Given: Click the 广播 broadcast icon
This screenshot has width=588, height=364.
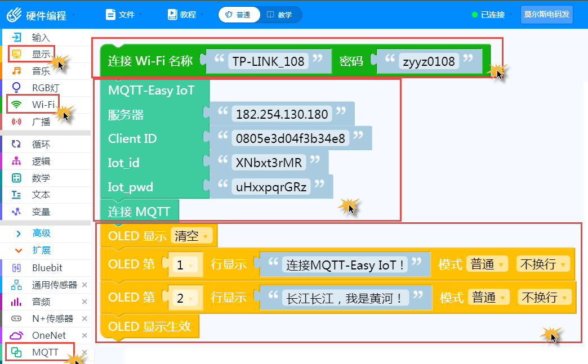Looking at the screenshot, I should click(17, 122).
